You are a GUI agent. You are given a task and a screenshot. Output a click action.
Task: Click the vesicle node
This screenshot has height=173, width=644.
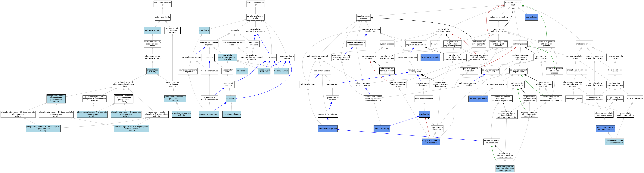[x=210, y=57]
